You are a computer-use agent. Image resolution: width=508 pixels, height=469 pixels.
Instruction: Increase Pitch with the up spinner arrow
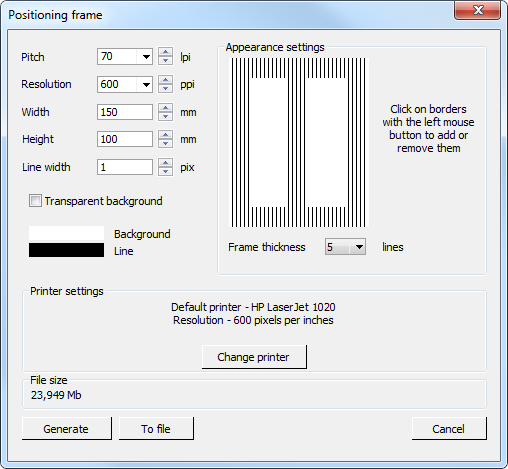tap(165, 52)
